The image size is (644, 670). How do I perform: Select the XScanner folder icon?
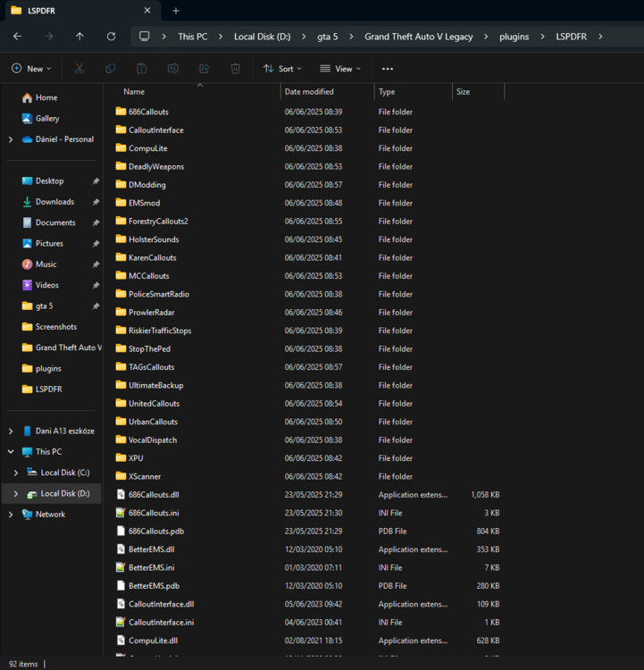121,475
